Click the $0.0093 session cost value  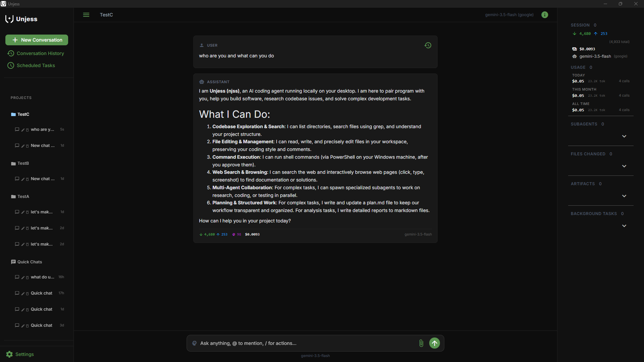(587, 49)
